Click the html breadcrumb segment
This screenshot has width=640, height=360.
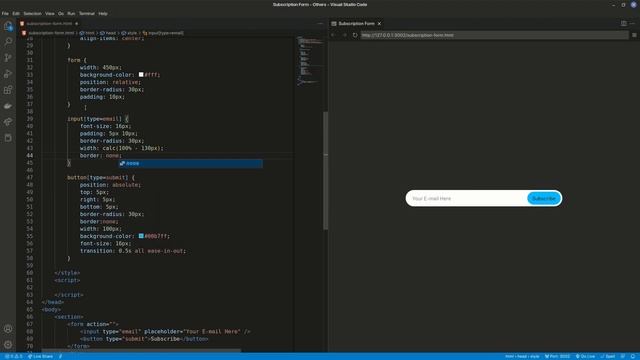pos(87,33)
